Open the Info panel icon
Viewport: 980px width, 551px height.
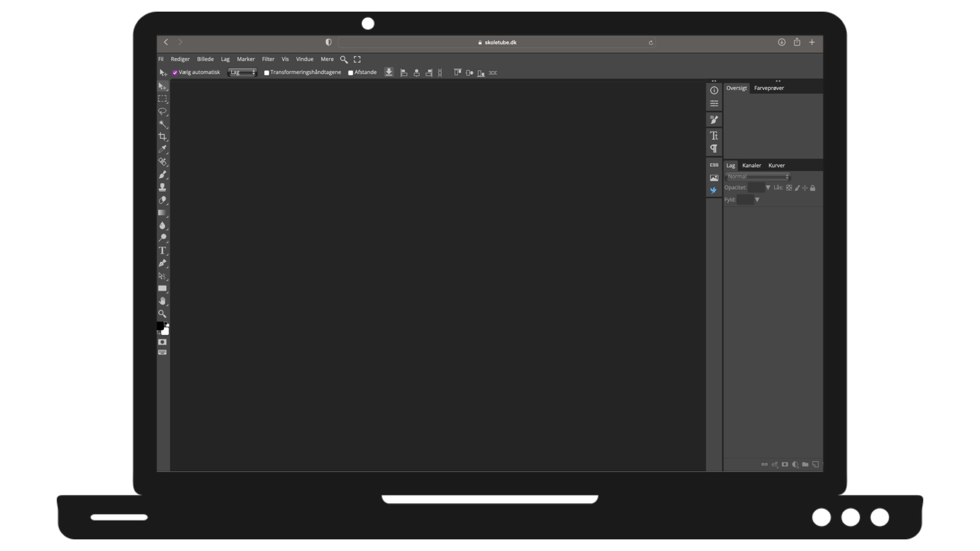(x=714, y=90)
